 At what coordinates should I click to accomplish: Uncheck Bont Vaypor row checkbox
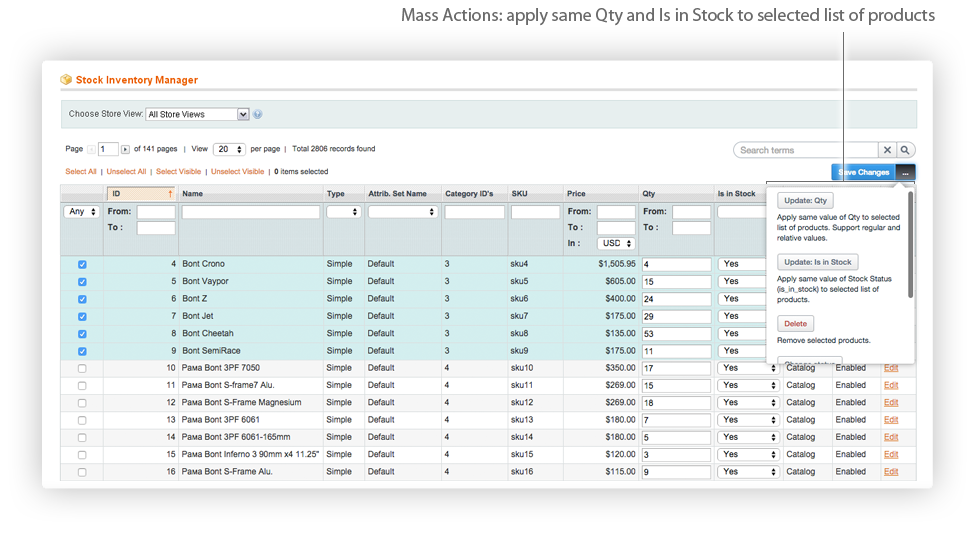pos(82,282)
